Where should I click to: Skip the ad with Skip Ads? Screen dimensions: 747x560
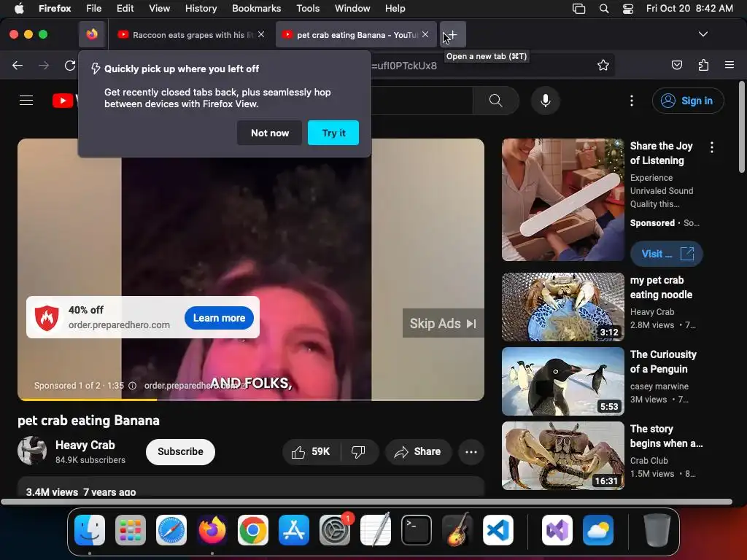[443, 323]
